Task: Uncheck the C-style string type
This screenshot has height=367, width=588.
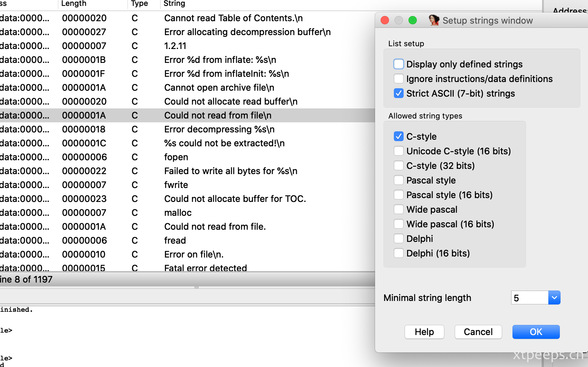Action: [399, 136]
